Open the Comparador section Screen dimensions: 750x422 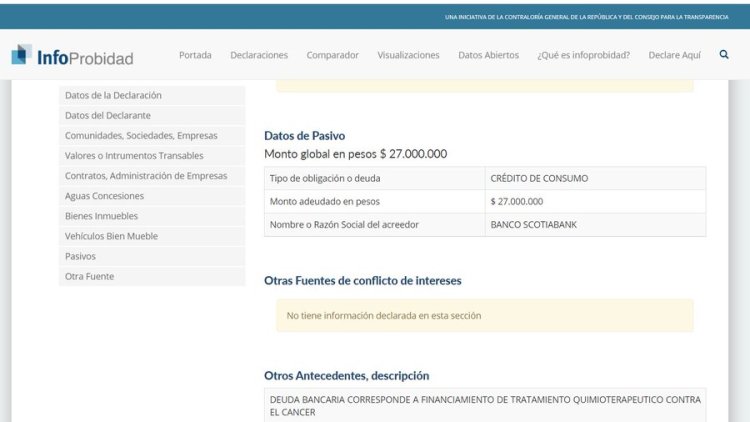point(332,55)
